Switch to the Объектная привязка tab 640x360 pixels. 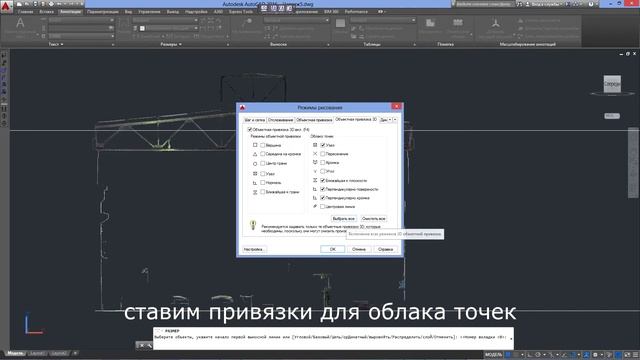coord(314,120)
